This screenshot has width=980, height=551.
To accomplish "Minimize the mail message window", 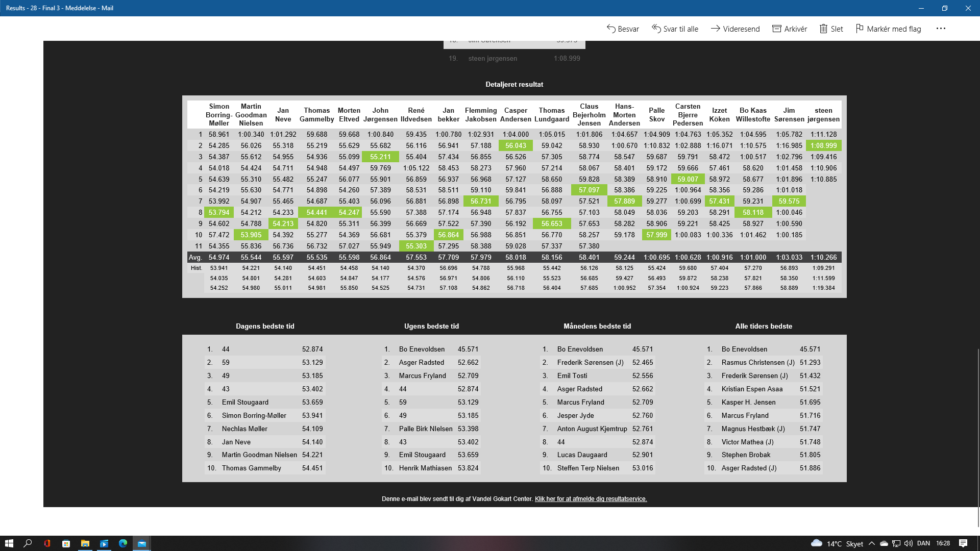I will click(921, 8).
